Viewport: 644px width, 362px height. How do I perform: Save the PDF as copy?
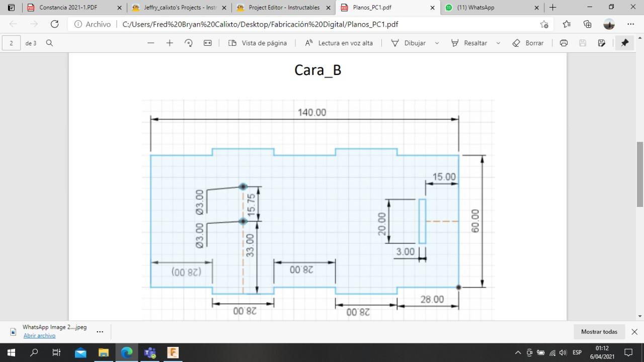tap(602, 43)
